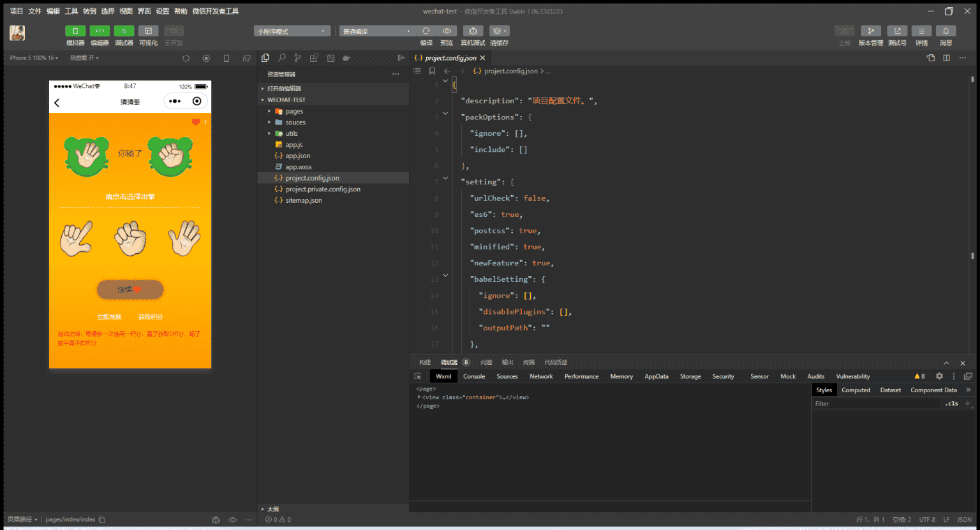Open the 工具 menu in the menu bar
Image resolution: width=980 pixels, height=530 pixels.
coord(71,11)
